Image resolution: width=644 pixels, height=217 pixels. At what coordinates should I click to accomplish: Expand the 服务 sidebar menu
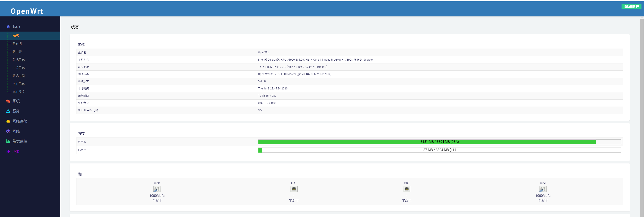coord(16,111)
